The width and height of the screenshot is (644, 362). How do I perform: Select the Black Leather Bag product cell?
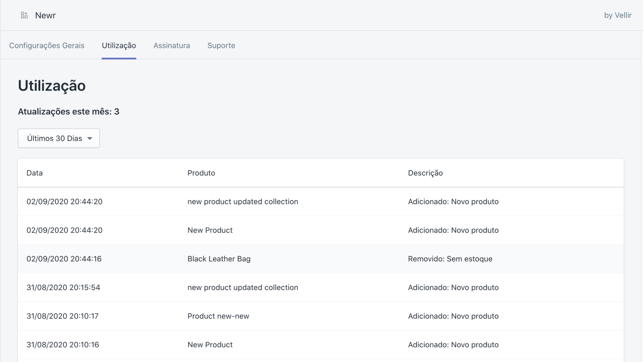click(219, 259)
